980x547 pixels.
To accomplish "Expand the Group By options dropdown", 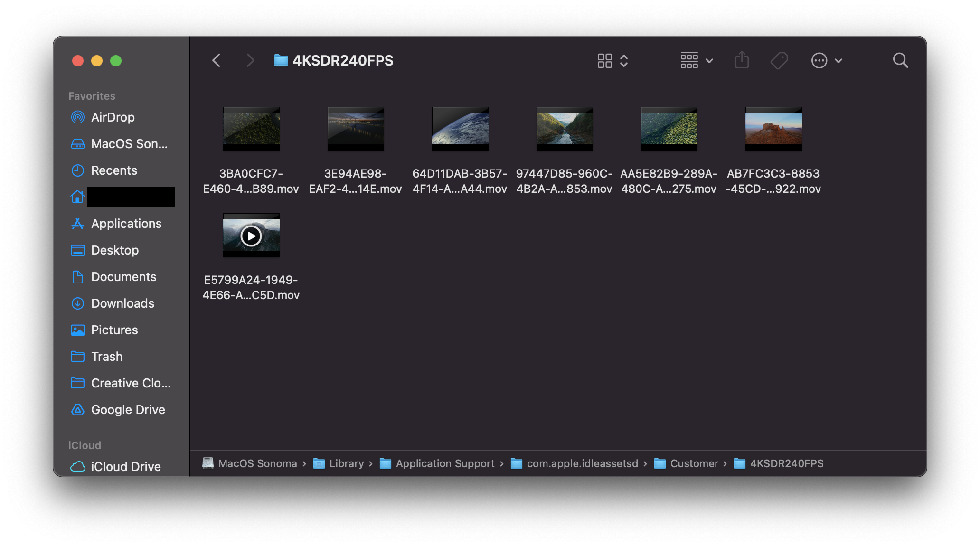I will [697, 61].
